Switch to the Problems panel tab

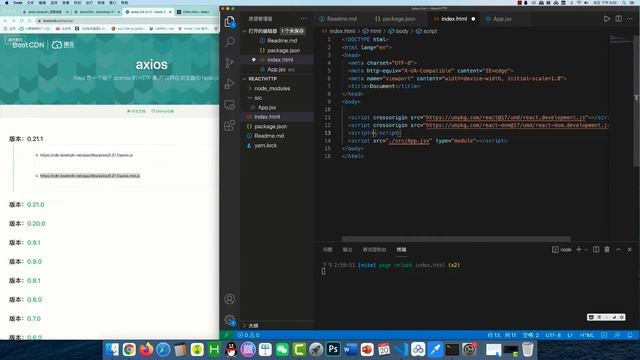click(327, 249)
